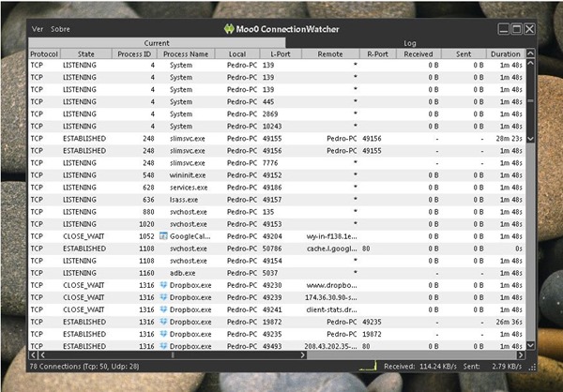Click Dropbox icon in port 49241 row

pyautogui.click(x=163, y=309)
